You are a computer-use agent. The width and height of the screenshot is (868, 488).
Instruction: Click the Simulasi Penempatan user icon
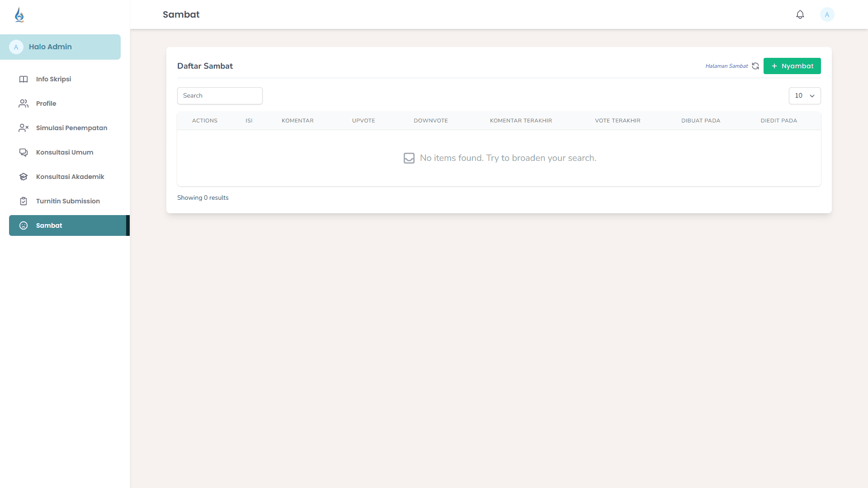click(24, 128)
